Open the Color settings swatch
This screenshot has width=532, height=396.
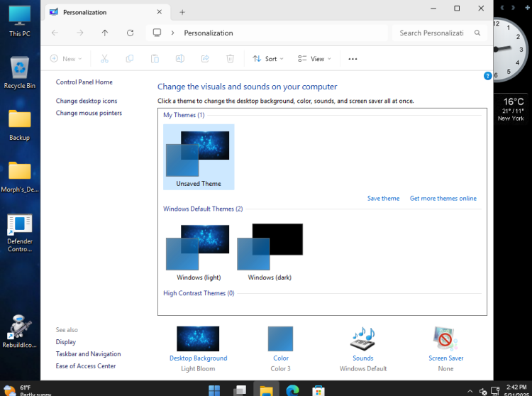pyautogui.click(x=280, y=339)
